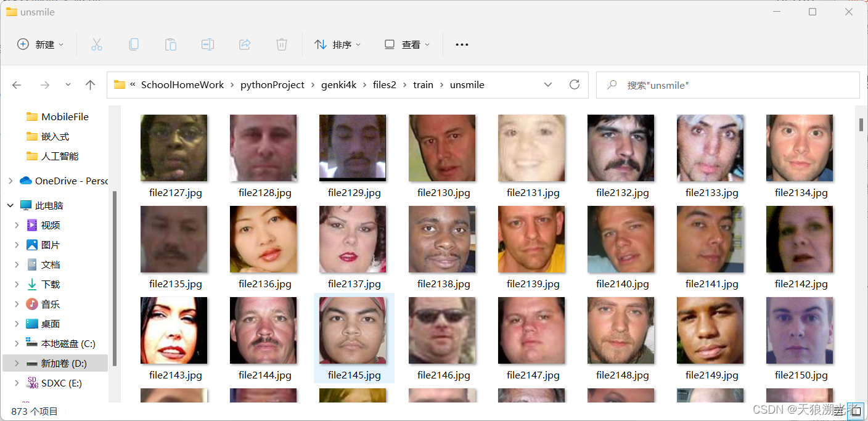The height and width of the screenshot is (421, 868).
Task: Select file2130.jpg thumbnail
Action: coord(442,148)
